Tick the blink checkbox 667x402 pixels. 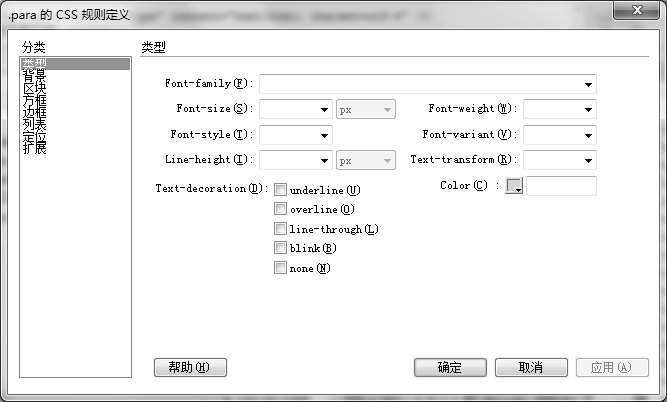281,248
